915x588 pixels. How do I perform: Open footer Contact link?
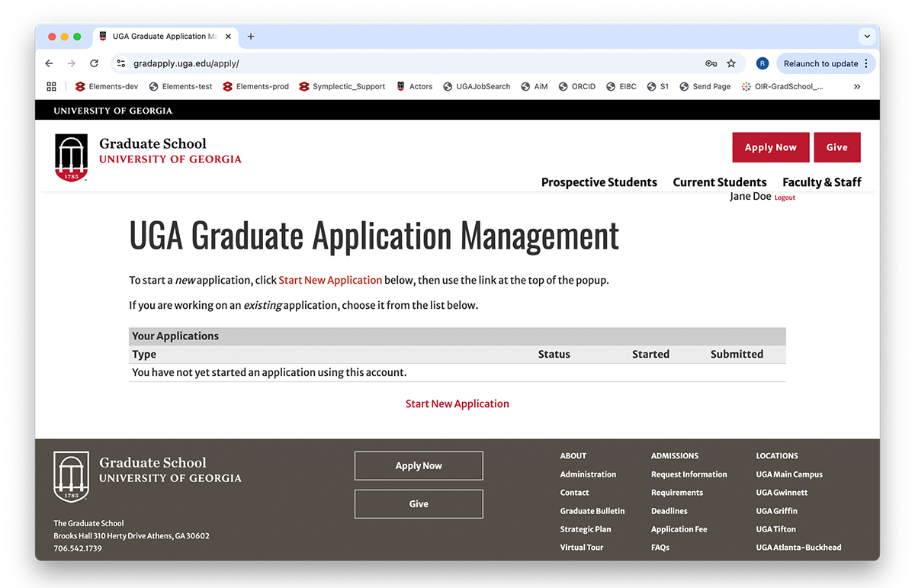click(x=575, y=493)
